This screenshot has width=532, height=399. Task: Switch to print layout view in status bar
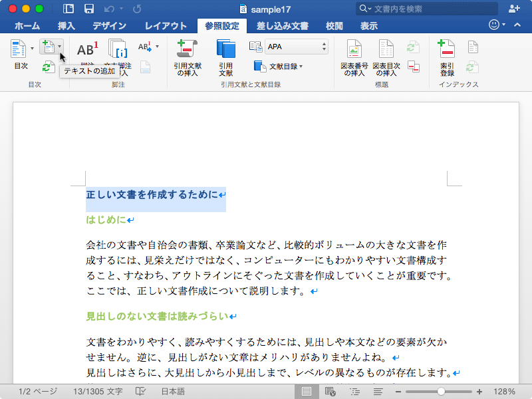pyautogui.click(x=307, y=392)
